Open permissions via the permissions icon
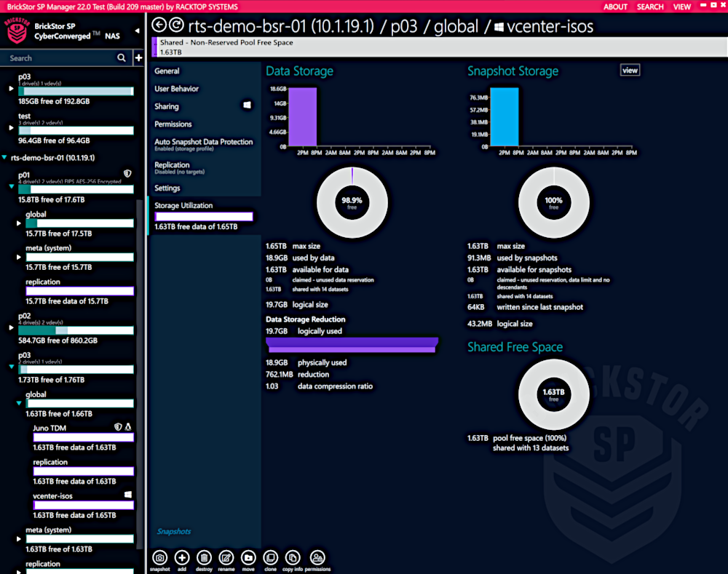 coord(317,557)
